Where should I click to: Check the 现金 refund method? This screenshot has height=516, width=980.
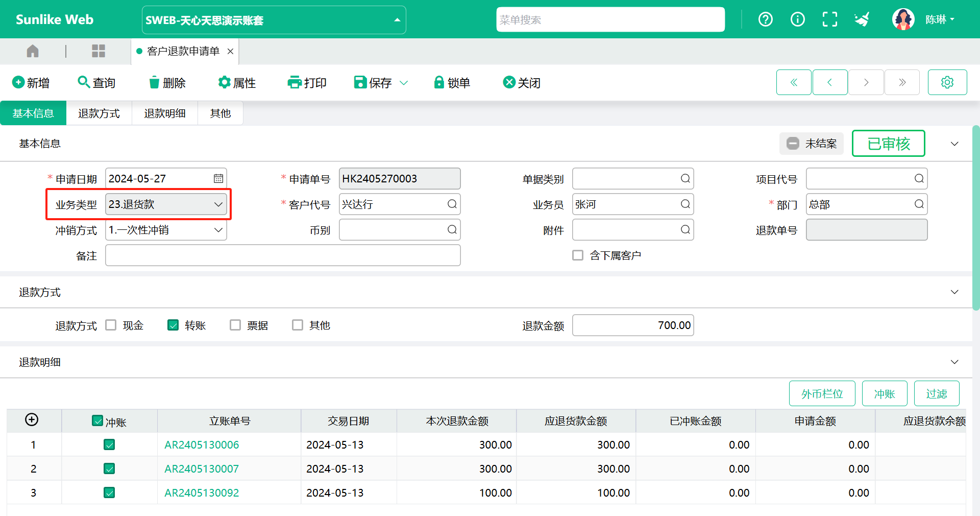[x=111, y=325]
